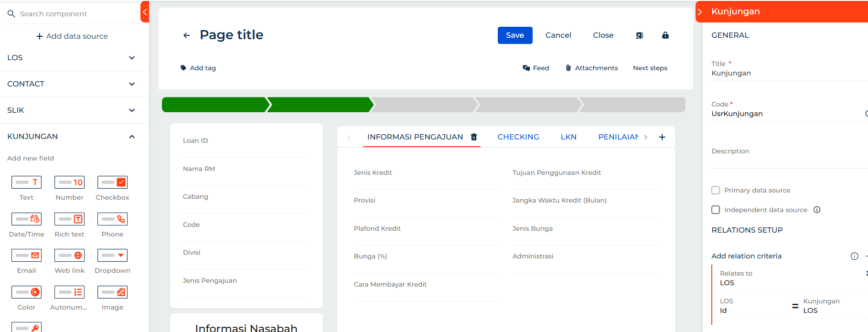Switch to the CHECKING tab
Viewport: 868px width, 332px height.
pos(518,137)
